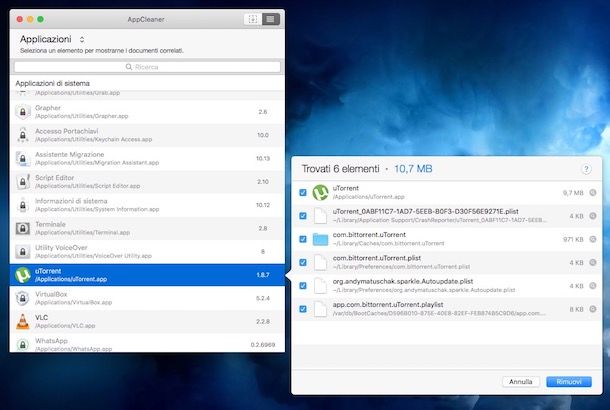Select the Terminale app icon
Viewport: 610px width, 410px height.
[x=23, y=228]
